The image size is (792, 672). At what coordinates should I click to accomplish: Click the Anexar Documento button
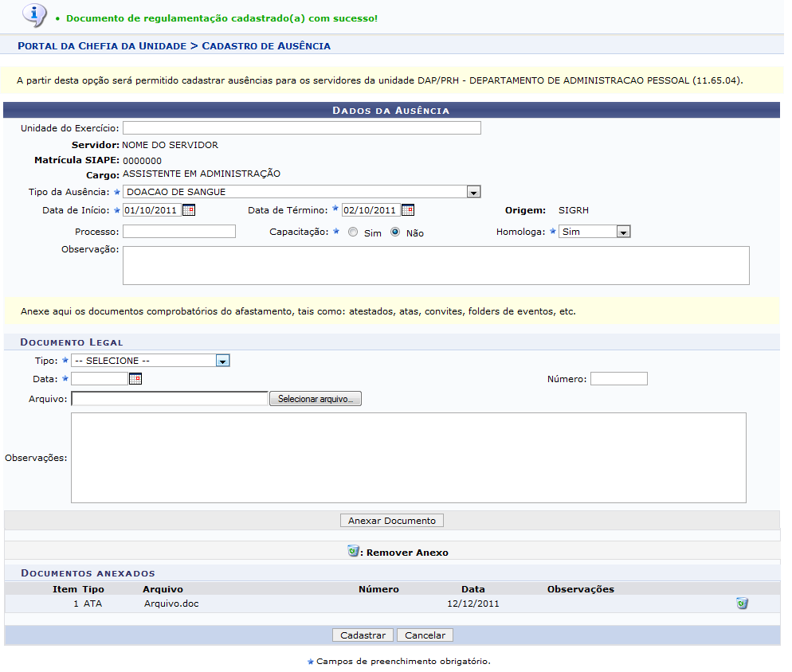point(392,521)
